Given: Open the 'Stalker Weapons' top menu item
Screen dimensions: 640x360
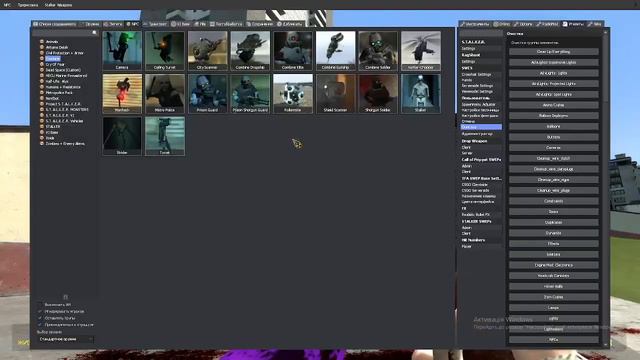Looking at the screenshot, I should coord(58,5).
